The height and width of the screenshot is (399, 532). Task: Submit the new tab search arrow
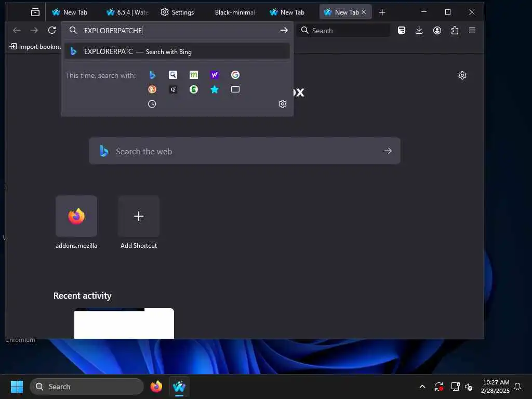click(x=388, y=151)
